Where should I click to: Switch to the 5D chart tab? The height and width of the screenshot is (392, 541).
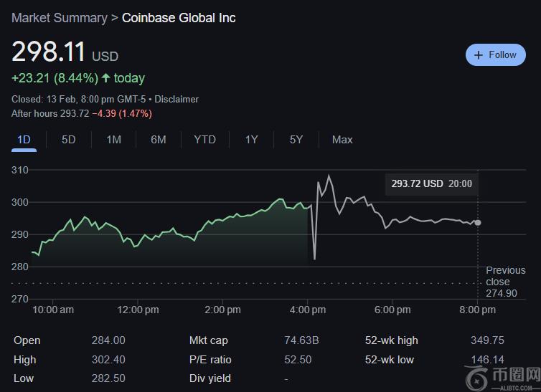(x=68, y=140)
